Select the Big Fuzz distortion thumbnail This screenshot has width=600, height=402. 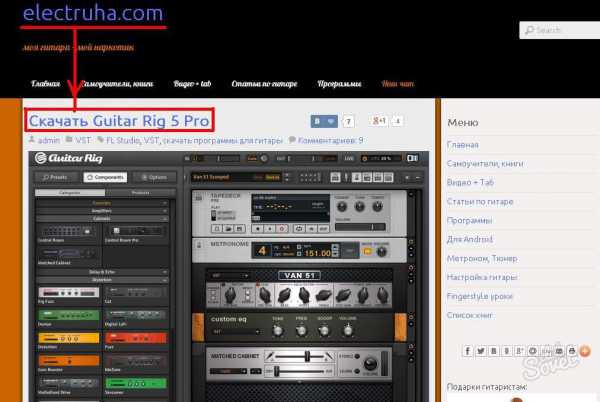[69, 295]
